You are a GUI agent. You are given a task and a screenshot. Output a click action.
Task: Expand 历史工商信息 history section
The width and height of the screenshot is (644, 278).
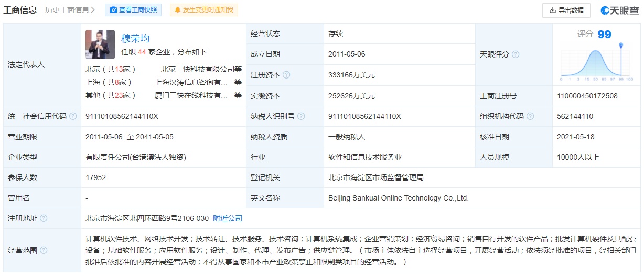[x=70, y=10]
